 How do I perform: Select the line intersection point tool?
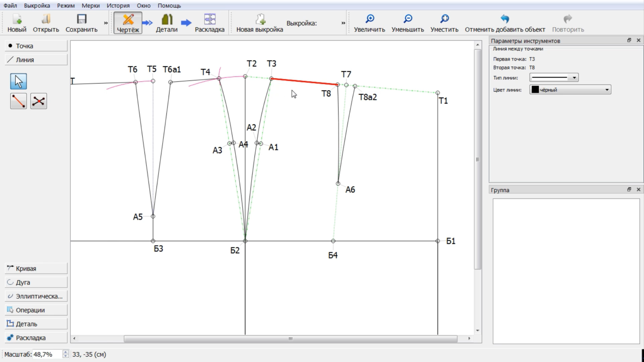coord(39,101)
